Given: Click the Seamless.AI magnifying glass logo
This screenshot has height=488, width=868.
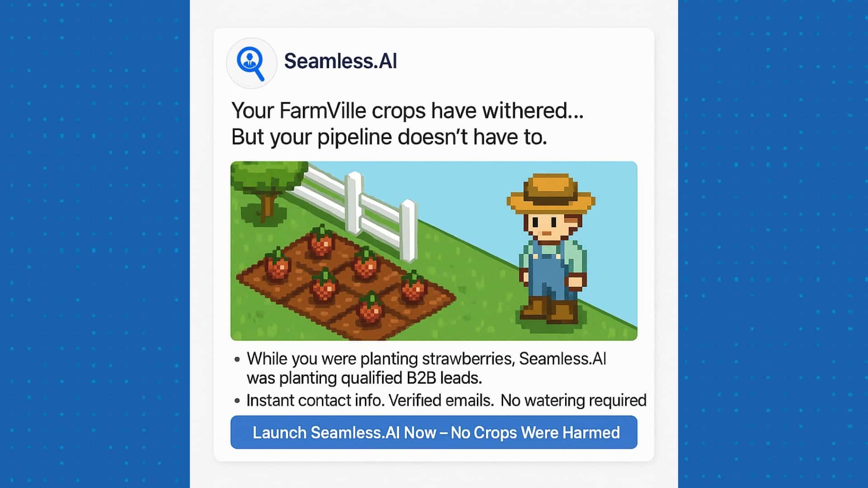Looking at the screenshot, I should pyautogui.click(x=251, y=63).
